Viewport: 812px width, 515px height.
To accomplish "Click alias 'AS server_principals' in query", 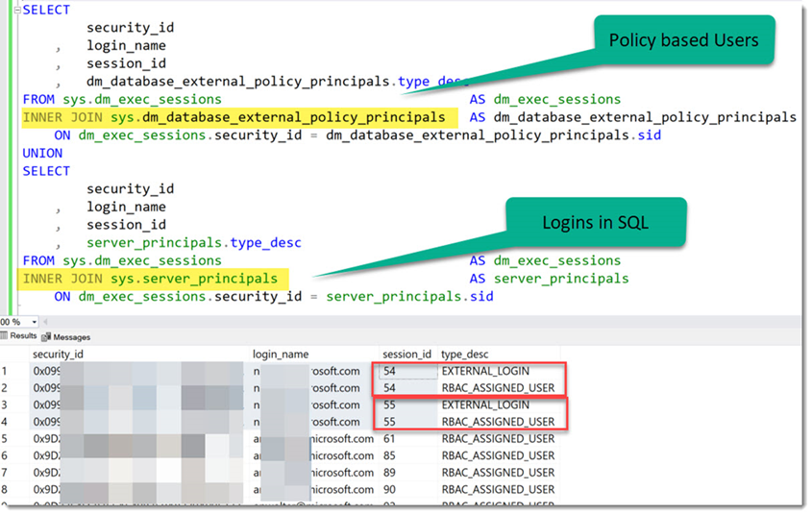I will (x=549, y=279).
